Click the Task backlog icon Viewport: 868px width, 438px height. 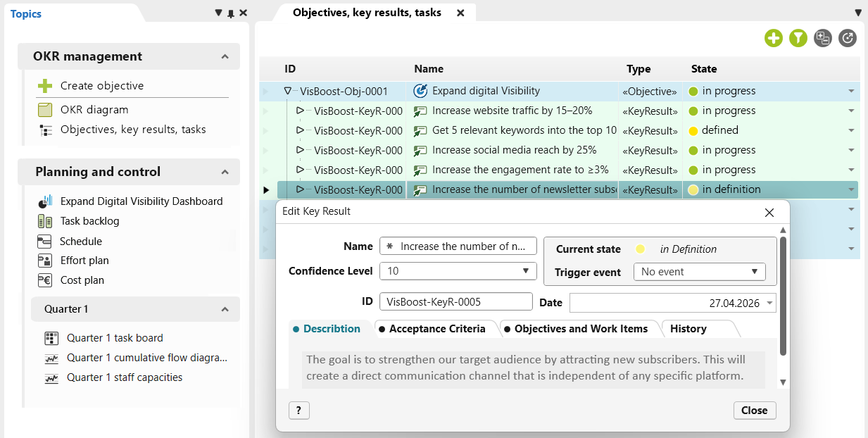(x=45, y=221)
